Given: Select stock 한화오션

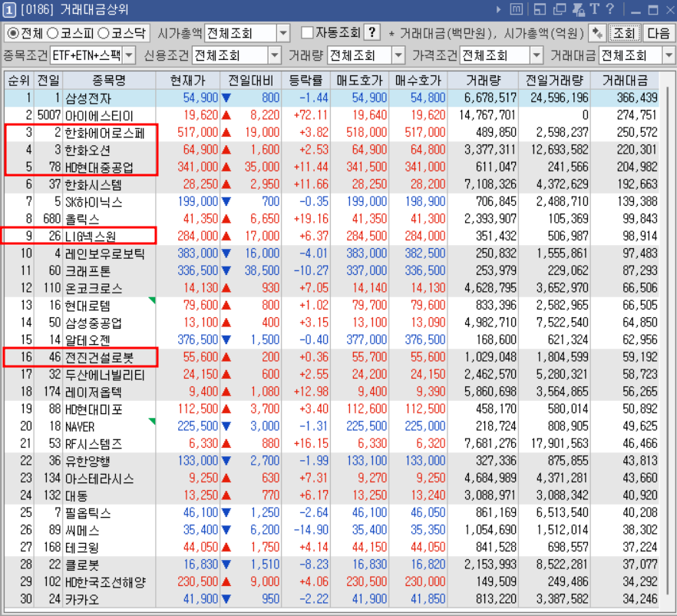Looking at the screenshot, I should coord(88,150).
